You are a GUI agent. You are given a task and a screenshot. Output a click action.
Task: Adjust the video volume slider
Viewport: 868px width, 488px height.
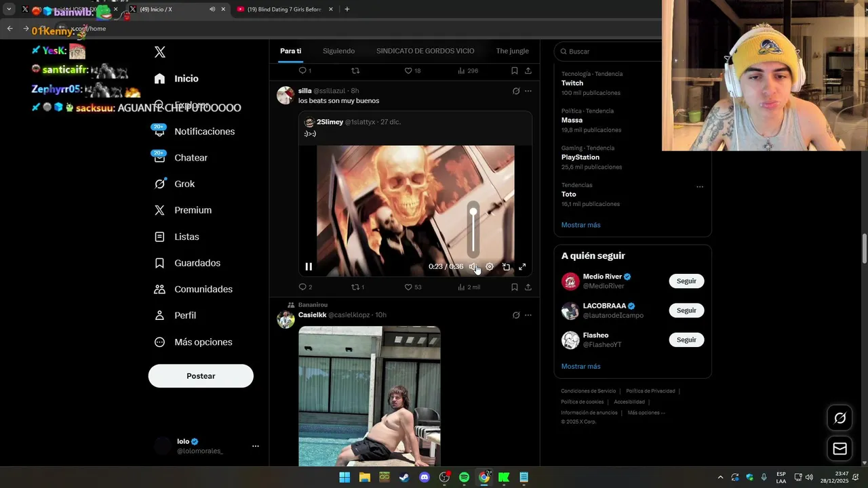tap(473, 230)
